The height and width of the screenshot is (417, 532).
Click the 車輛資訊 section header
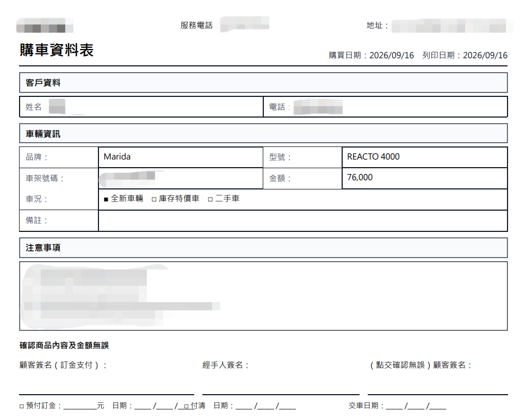(x=263, y=133)
